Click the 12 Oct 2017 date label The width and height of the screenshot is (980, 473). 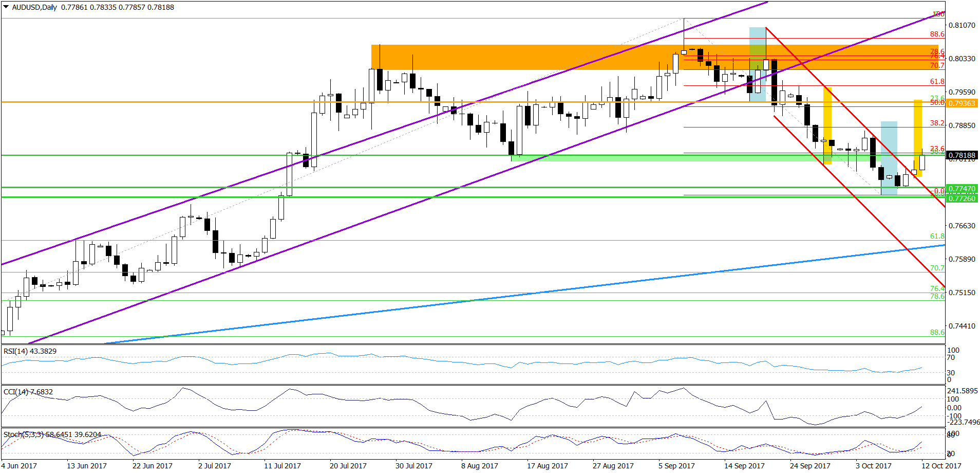tap(941, 466)
